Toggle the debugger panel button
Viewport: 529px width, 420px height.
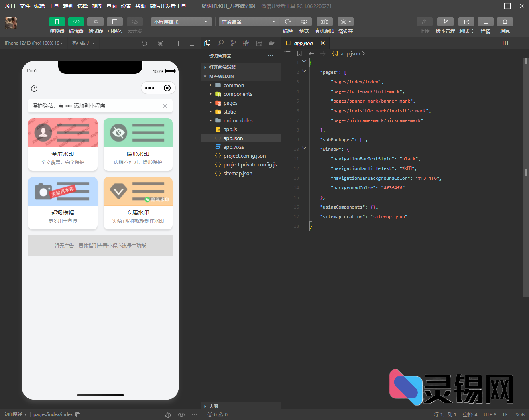[x=95, y=22]
